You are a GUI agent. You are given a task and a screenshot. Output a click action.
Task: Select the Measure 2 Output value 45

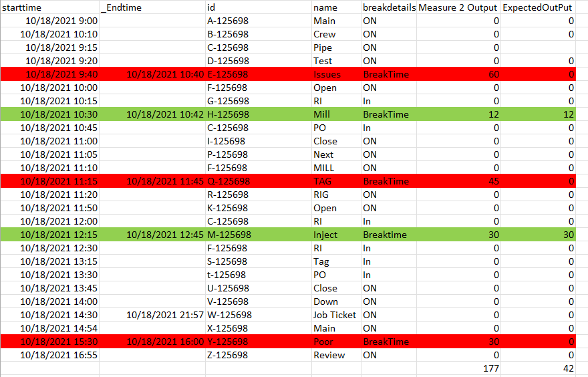[458, 181]
